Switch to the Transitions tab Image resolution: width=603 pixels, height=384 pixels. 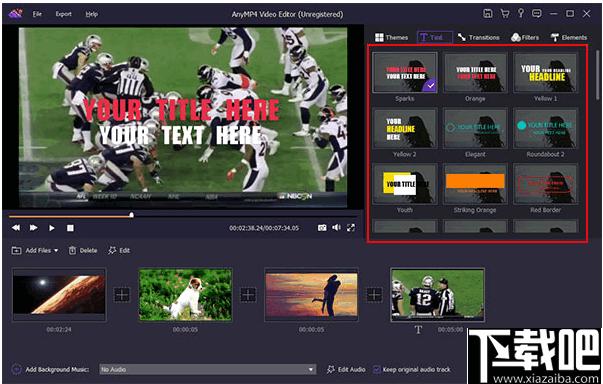tap(479, 37)
